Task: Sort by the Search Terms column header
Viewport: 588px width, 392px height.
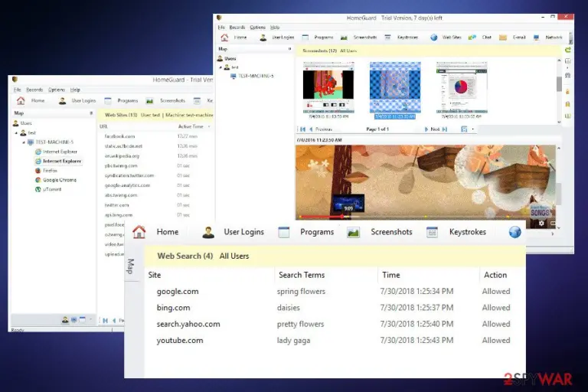Action: 302,275
